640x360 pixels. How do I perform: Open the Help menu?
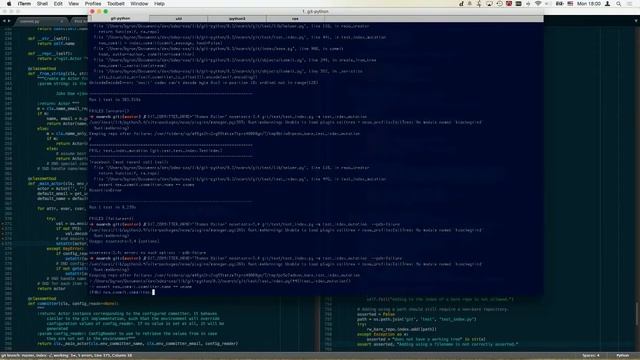tap(160, 4)
